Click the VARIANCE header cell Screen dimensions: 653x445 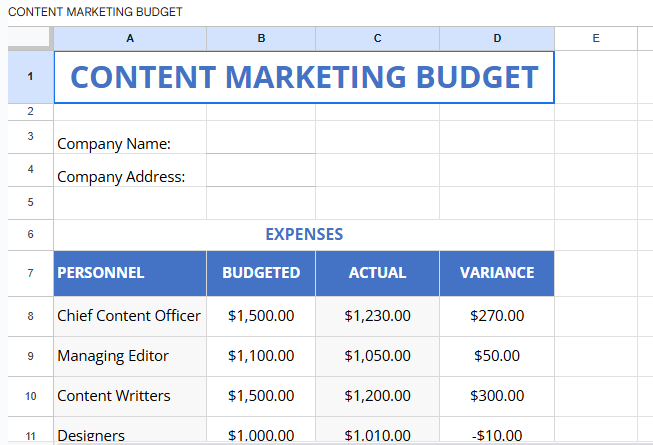pyautogui.click(x=497, y=273)
